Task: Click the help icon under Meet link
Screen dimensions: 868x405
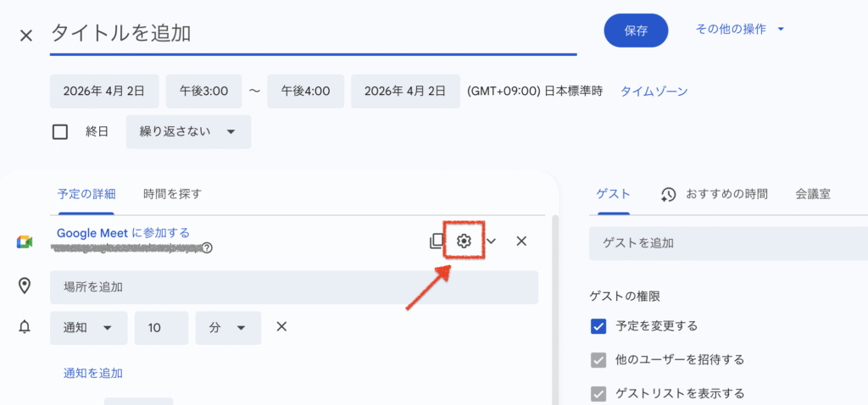Action: 207,248
